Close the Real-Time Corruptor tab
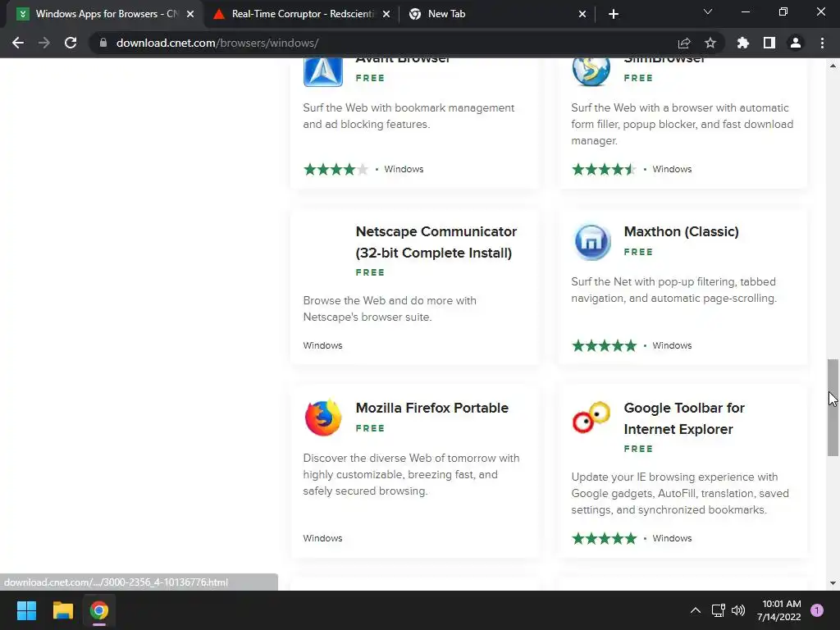840x630 pixels. (386, 14)
